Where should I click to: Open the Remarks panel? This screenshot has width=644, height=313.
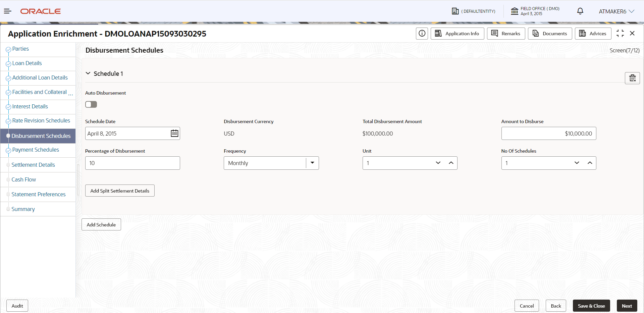tap(506, 34)
